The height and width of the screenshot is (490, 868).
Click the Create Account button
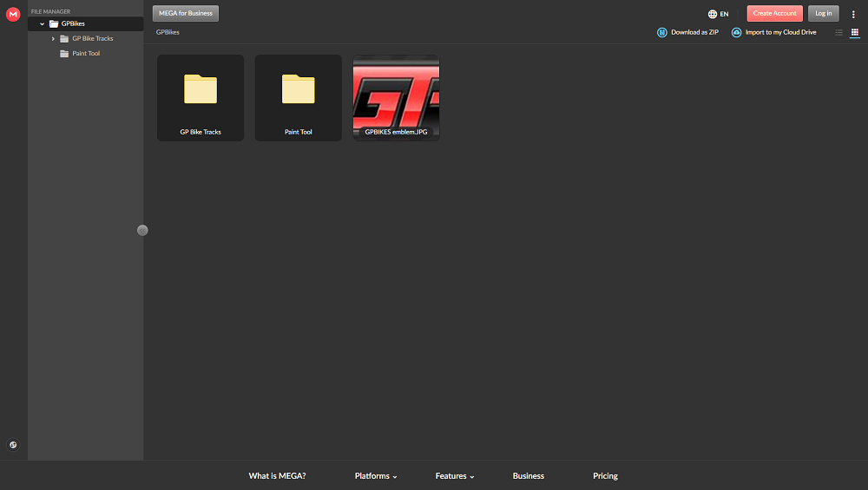774,13
